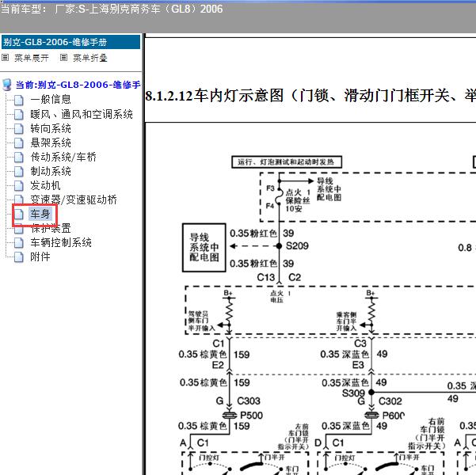Click grommet label P500

251,415
